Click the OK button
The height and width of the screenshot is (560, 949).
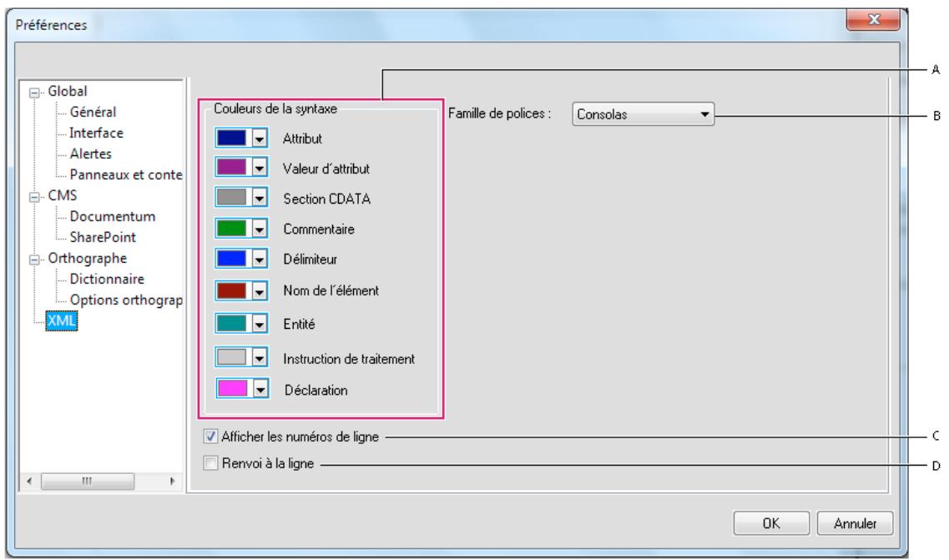coord(771,523)
